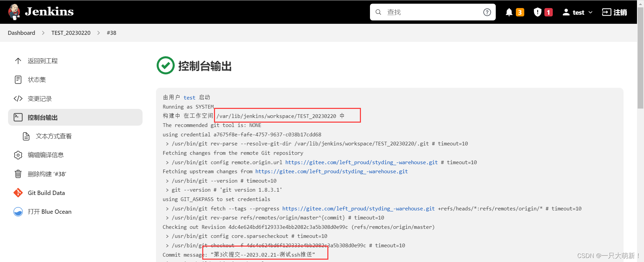Open gitee URL on remote.origin.url line
644x262 pixels.
[x=362, y=162]
